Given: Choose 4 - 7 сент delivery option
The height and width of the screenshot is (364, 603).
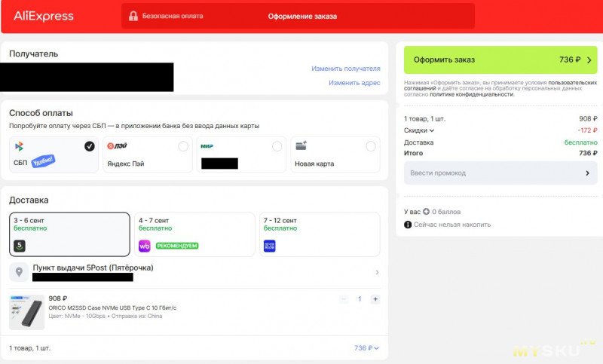Looking at the screenshot, I should [194, 234].
